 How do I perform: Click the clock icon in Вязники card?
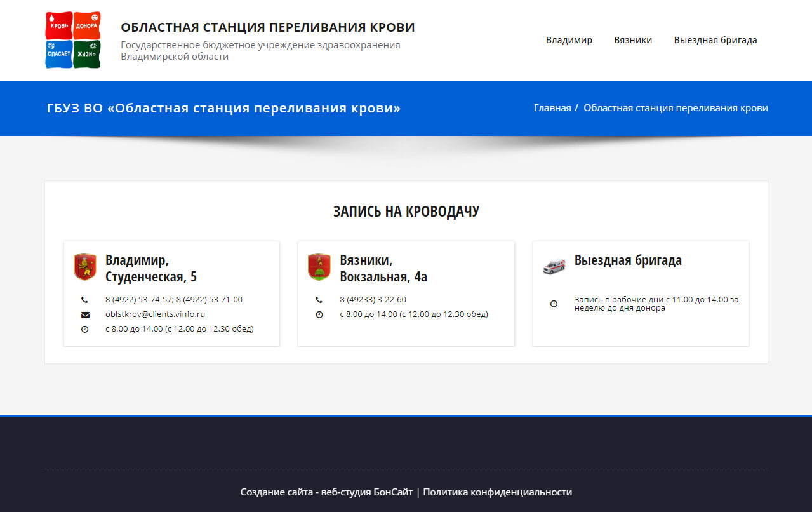[x=319, y=314]
